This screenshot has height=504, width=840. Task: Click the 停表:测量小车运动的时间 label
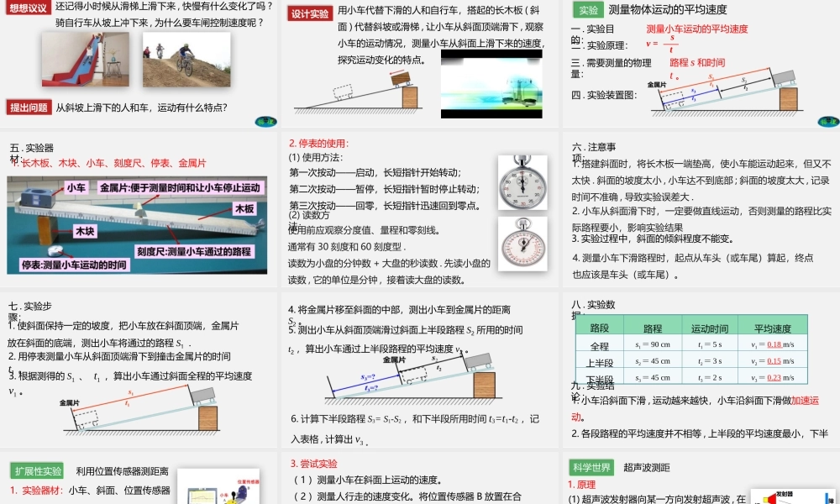click(x=74, y=265)
